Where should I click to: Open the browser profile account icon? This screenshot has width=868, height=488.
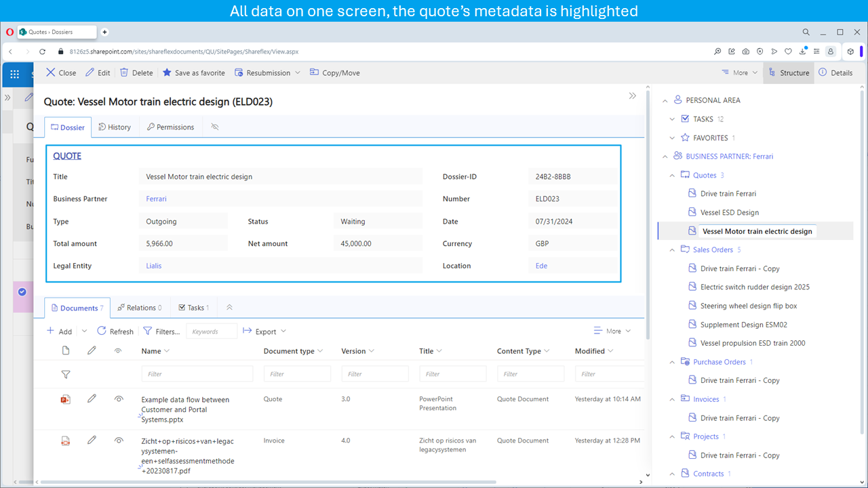click(831, 52)
